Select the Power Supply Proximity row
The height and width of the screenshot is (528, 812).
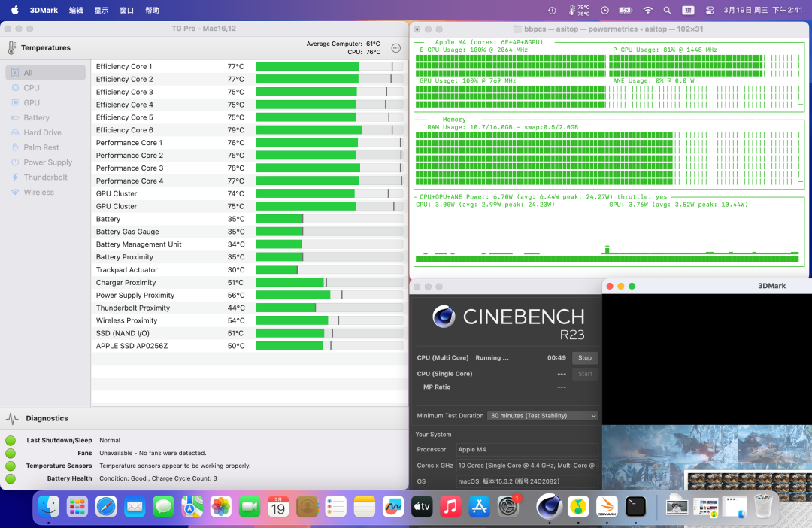(250, 296)
